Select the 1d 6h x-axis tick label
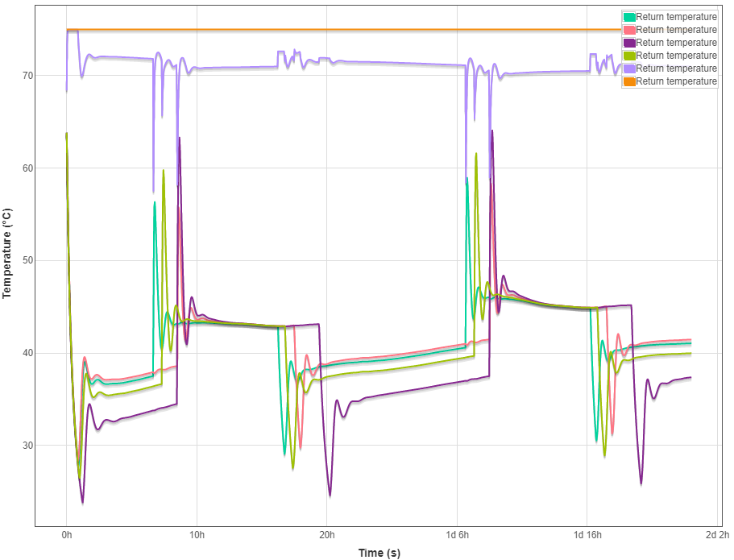 pyautogui.click(x=457, y=535)
